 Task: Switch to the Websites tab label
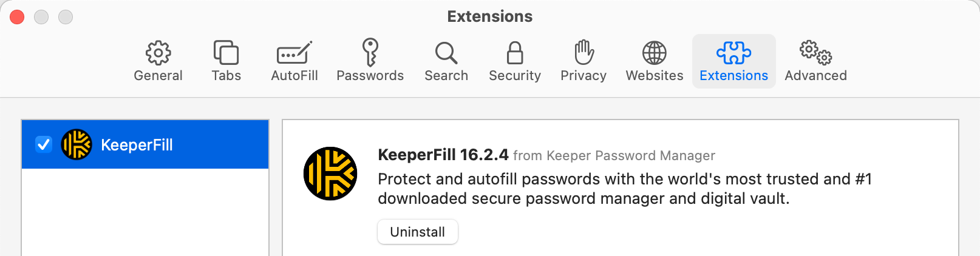pyautogui.click(x=655, y=75)
